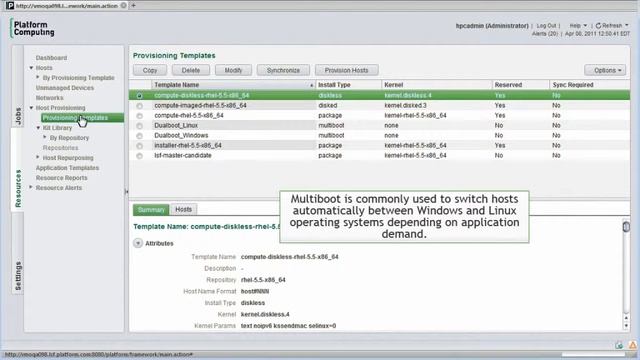This screenshot has width=640, height=360.
Task: Expand the By Repository node
Action: coord(45,137)
